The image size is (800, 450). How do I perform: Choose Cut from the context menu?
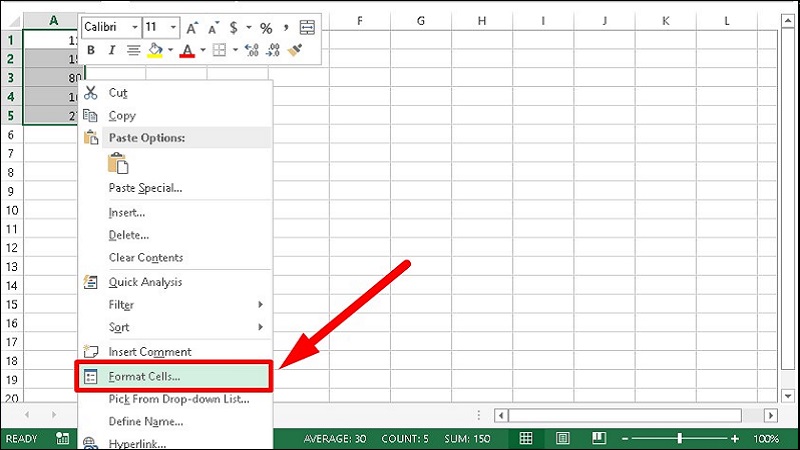tap(174, 93)
